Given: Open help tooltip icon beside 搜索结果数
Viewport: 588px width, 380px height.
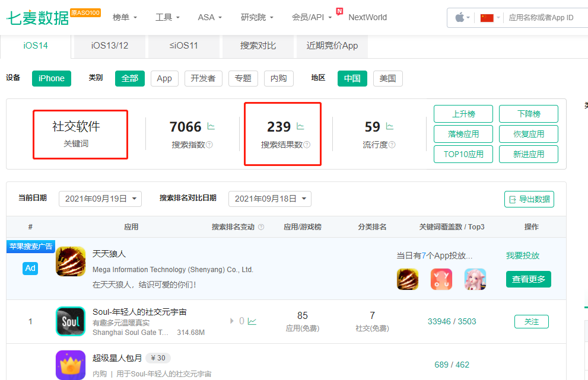Looking at the screenshot, I should (x=307, y=145).
